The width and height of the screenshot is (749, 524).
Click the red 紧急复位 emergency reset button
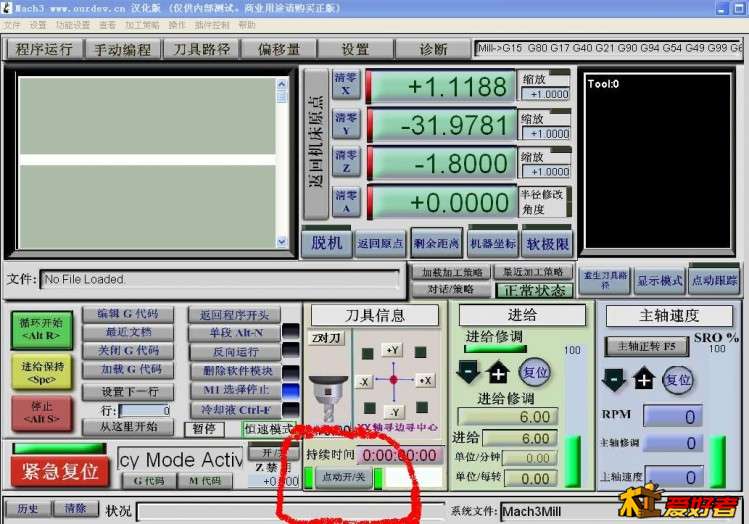60,471
